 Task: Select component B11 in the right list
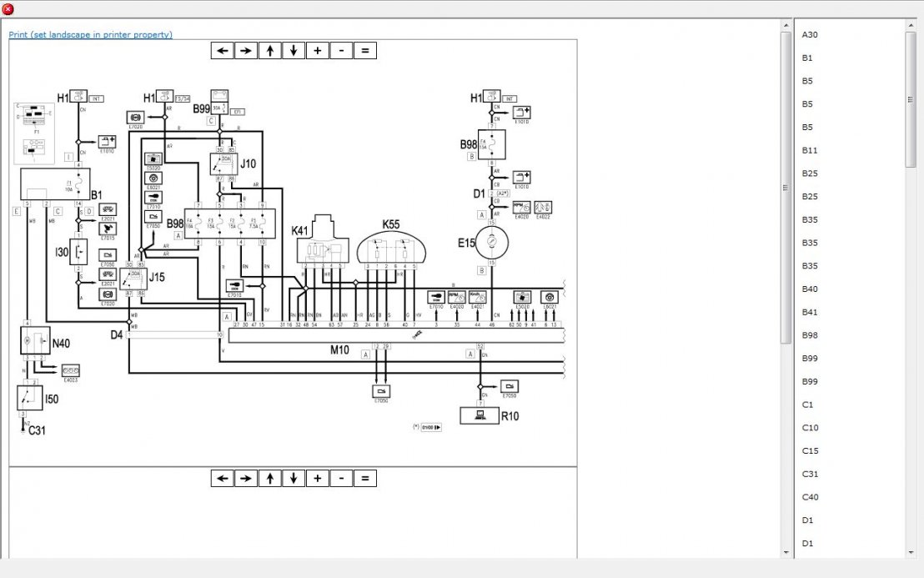coord(810,151)
